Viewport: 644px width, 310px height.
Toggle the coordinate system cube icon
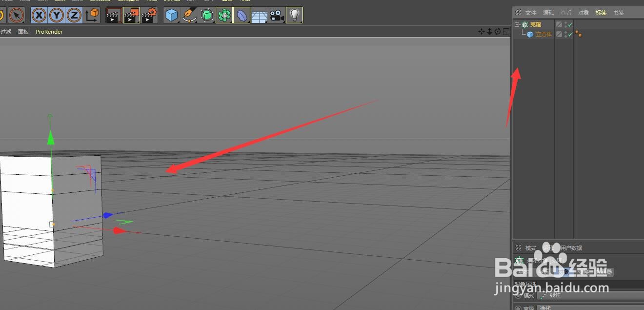coord(92,16)
